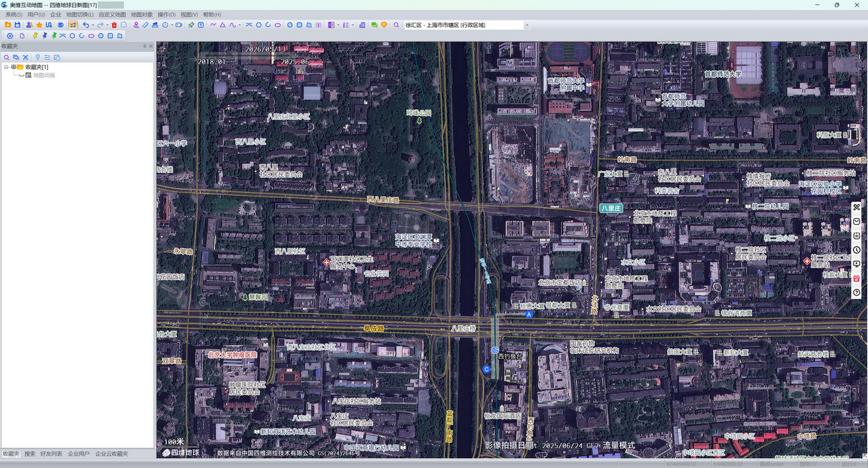Screen dimensions: 868x468
Task: Click the question mark help icon in right sidebar
Action: click(x=857, y=292)
